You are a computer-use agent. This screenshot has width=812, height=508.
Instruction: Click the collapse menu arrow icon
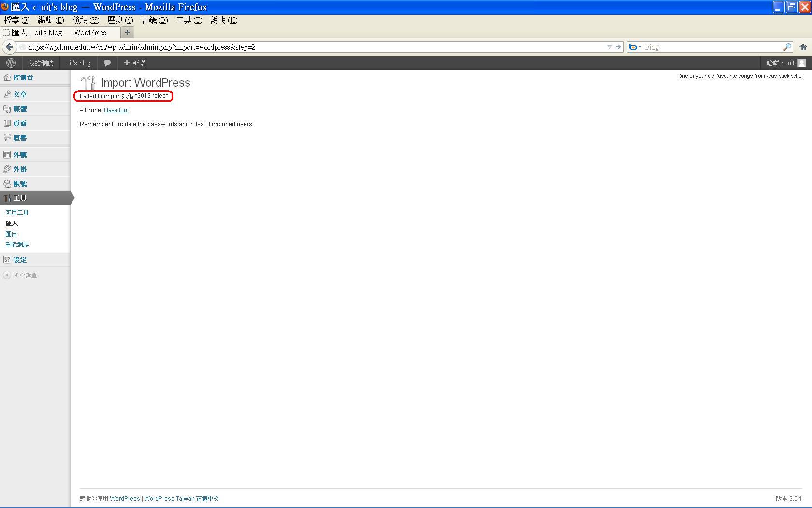pos(7,275)
